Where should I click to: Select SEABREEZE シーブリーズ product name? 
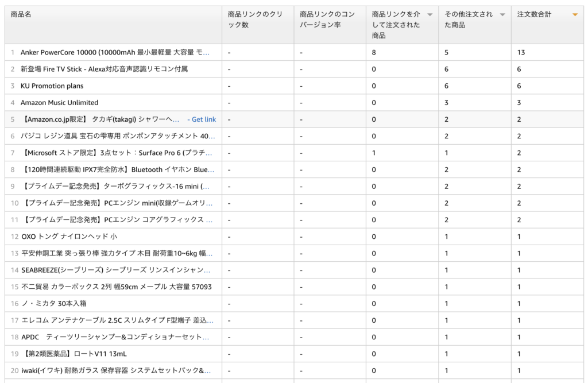[x=116, y=270]
